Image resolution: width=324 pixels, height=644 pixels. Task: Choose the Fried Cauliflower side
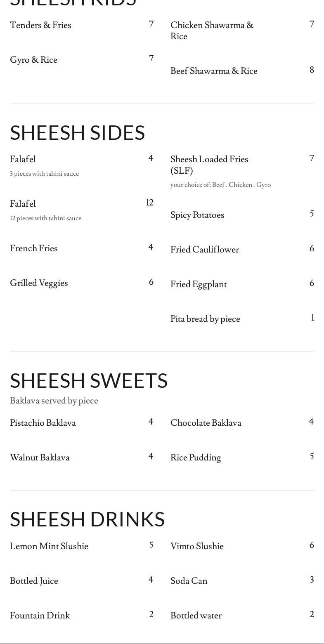coord(205,250)
